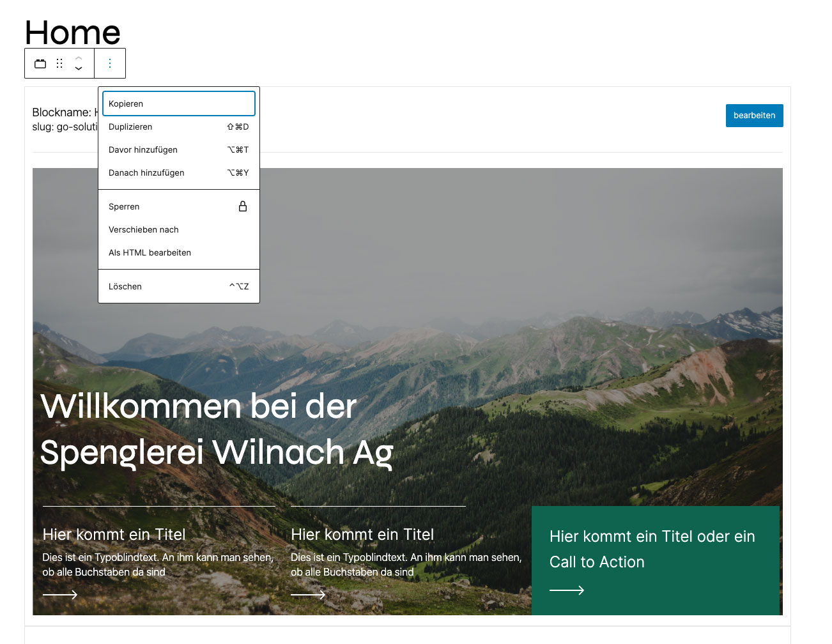Select Löschen to remove the block
Image resolution: width=832 pixels, height=644 pixels.
pos(179,286)
